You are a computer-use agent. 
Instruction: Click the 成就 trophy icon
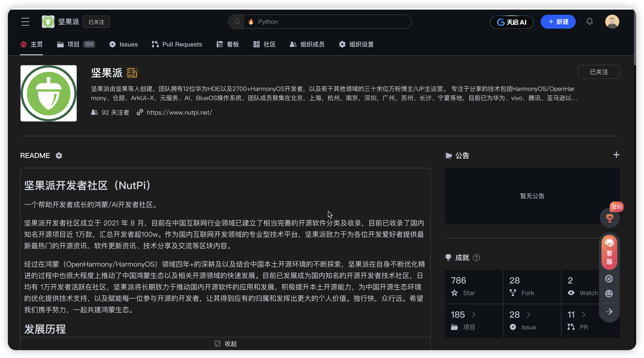pyautogui.click(x=448, y=258)
